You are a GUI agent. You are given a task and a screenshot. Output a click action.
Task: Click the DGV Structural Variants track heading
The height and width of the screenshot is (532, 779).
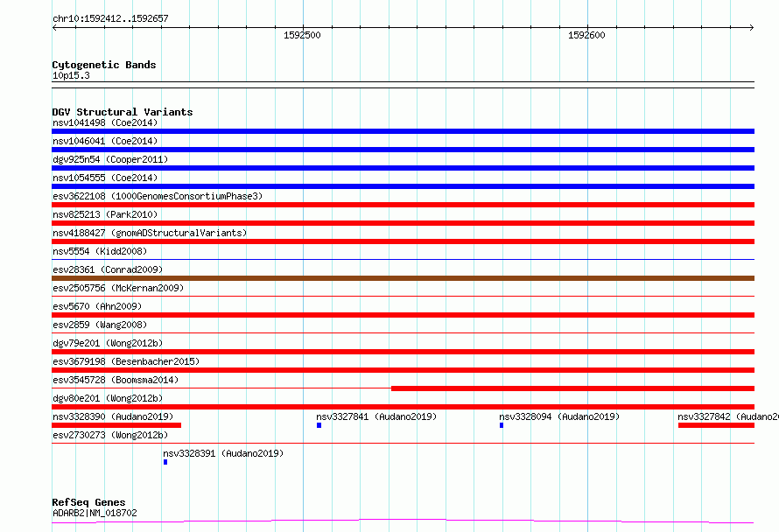point(123,112)
